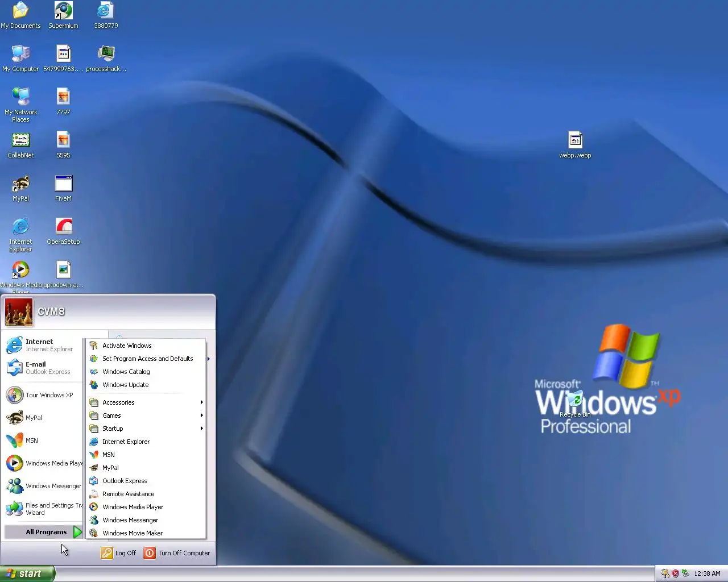Open Files and Settings Transfer Wizard

tap(43, 509)
